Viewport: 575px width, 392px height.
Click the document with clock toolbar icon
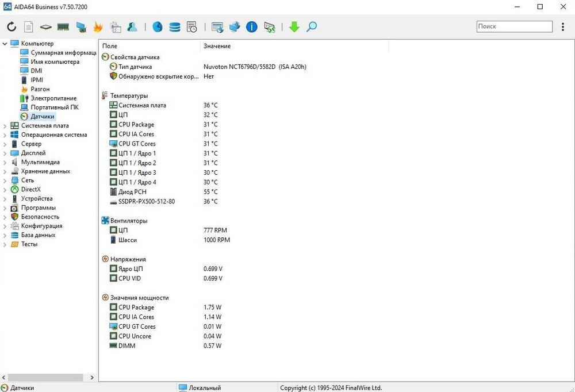[x=192, y=27]
